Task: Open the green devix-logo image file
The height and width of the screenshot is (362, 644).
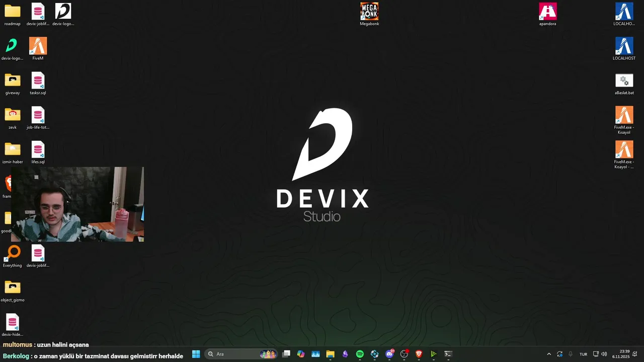Action: [x=12, y=49]
